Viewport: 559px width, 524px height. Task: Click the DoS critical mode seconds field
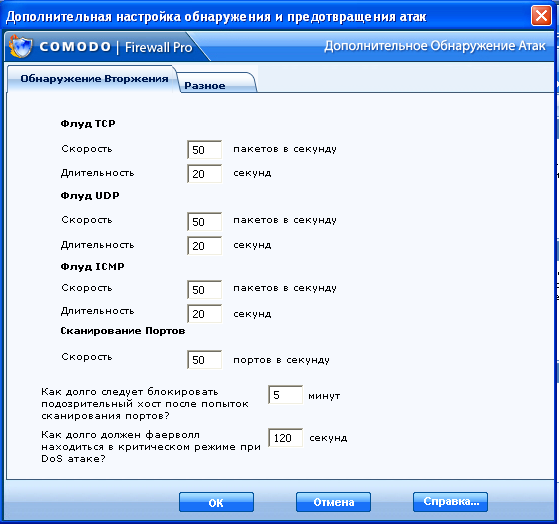click(x=285, y=437)
